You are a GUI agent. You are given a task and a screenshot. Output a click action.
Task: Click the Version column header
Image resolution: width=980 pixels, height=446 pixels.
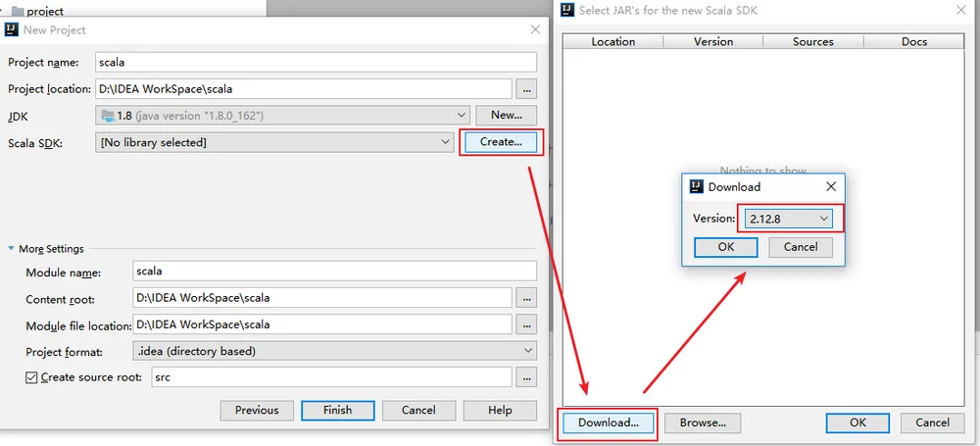[713, 41]
